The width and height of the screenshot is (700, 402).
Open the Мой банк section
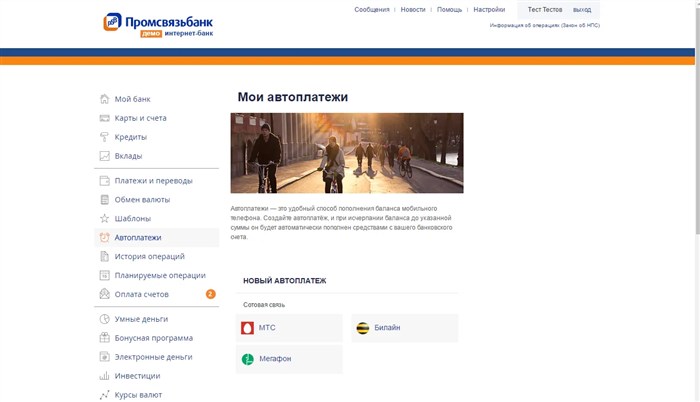click(x=133, y=99)
